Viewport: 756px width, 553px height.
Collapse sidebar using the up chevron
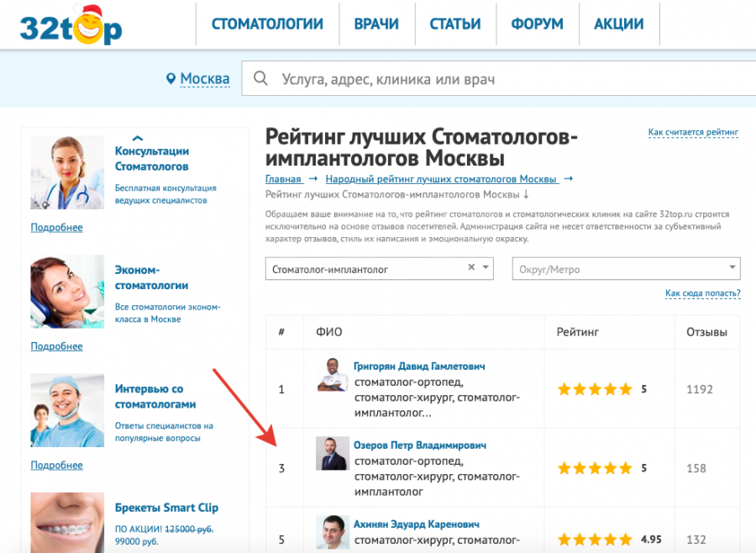(x=138, y=139)
